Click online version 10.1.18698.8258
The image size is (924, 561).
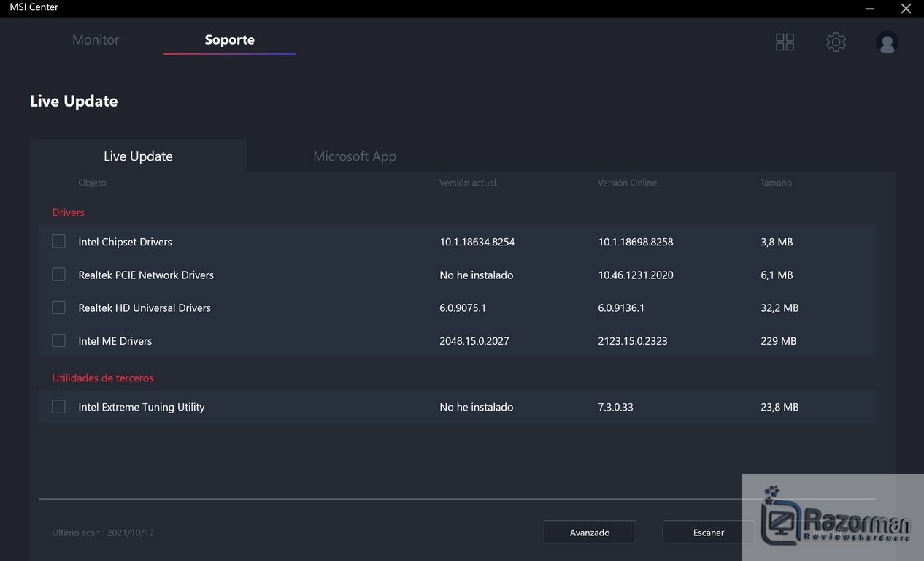click(636, 242)
